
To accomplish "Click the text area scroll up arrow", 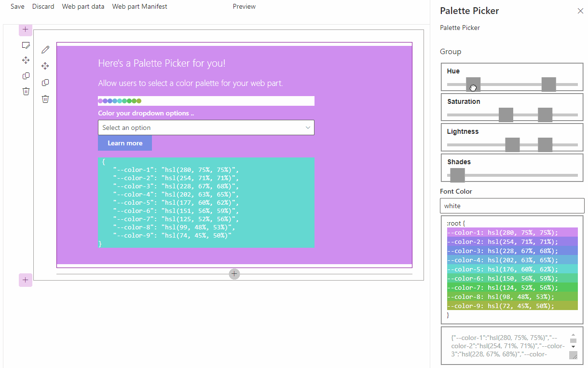I will pyautogui.click(x=573, y=335).
